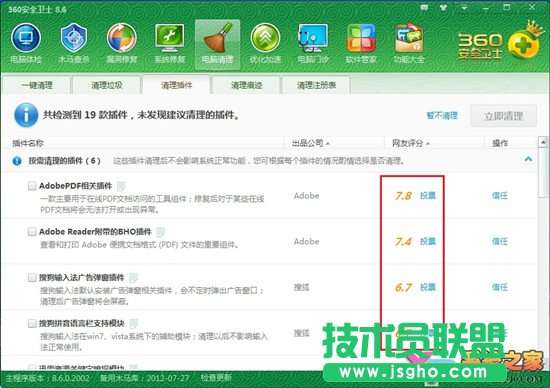Image resolution: width=550 pixels, height=388 pixels.
Task: Open the 电脑门诊 clinic icon
Action: click(313, 43)
